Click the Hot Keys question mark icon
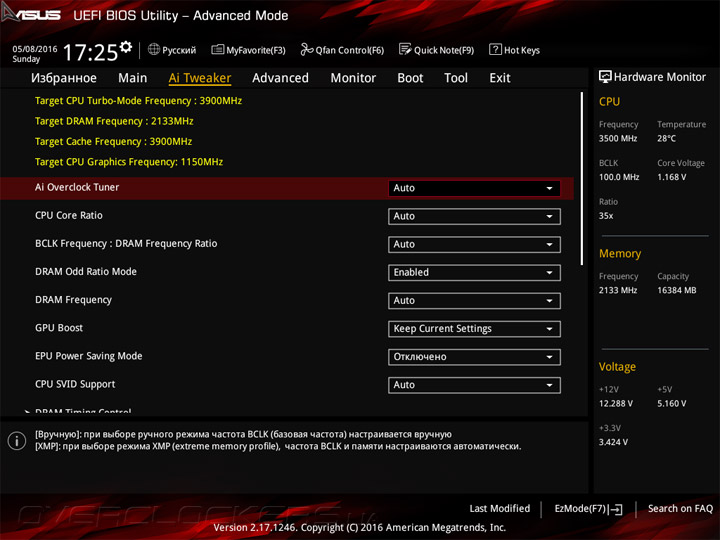Image resolution: width=720 pixels, height=540 pixels. pos(495,49)
